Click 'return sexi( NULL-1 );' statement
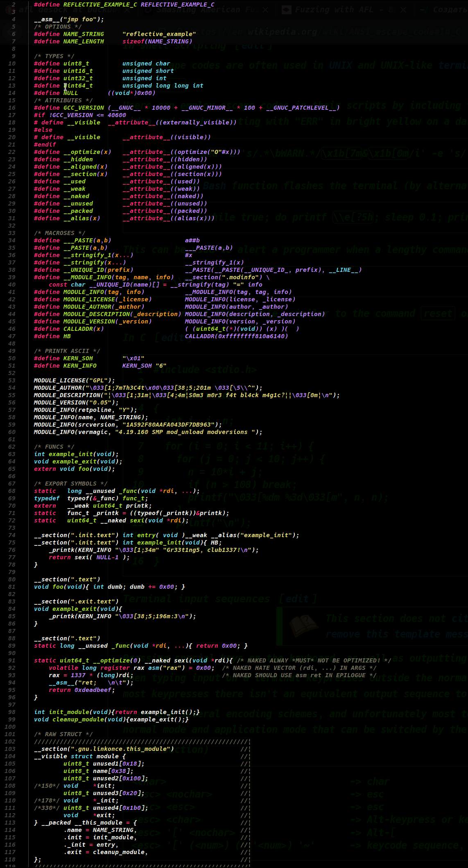 [89, 557]
